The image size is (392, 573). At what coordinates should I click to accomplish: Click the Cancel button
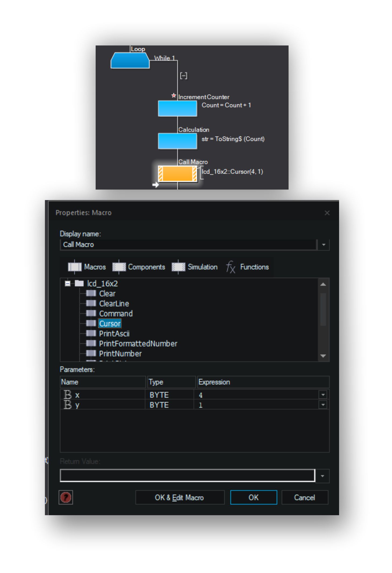coord(304,497)
